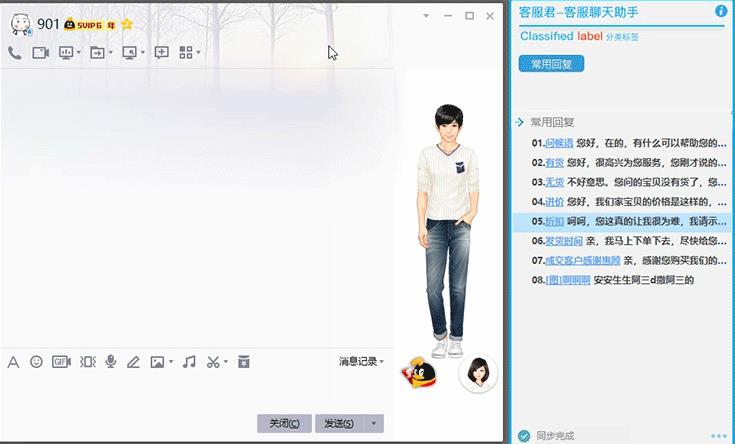Click the create discussion group plus icon
Viewport: 735px width, 444px height.
click(162, 53)
